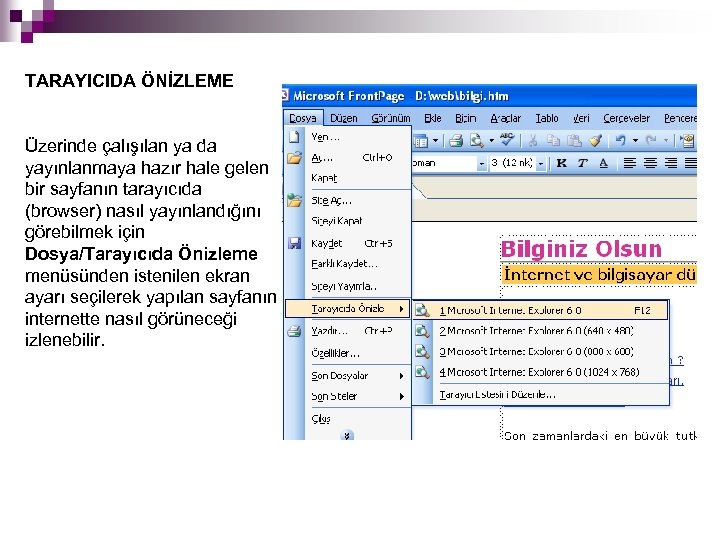Click the browser icon beside the 1024 x 768 entry

422,372
